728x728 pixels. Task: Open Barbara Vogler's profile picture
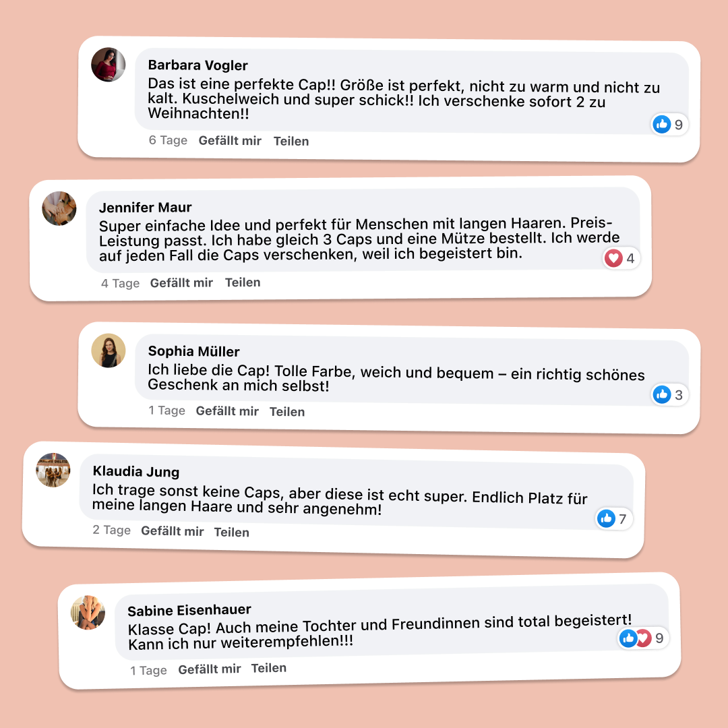(109, 65)
